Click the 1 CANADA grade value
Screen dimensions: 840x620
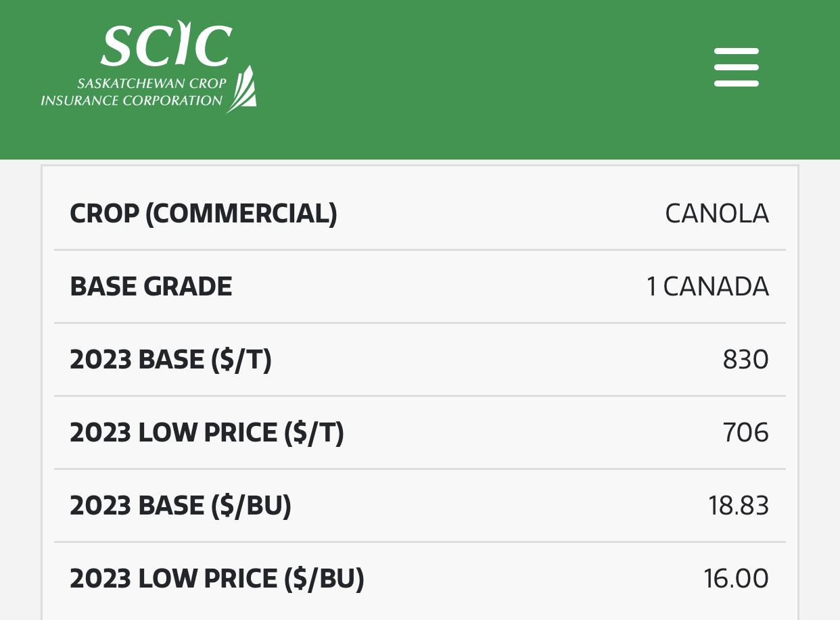point(707,287)
